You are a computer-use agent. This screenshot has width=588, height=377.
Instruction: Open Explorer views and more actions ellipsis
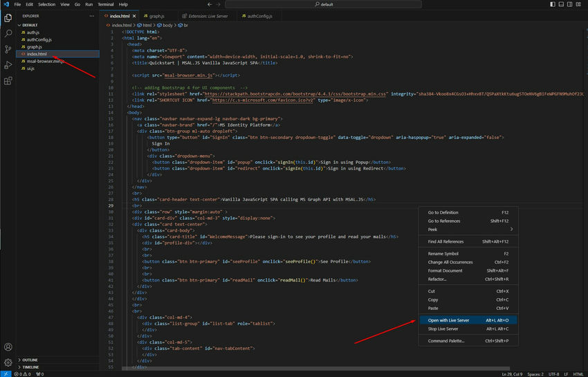click(x=91, y=15)
